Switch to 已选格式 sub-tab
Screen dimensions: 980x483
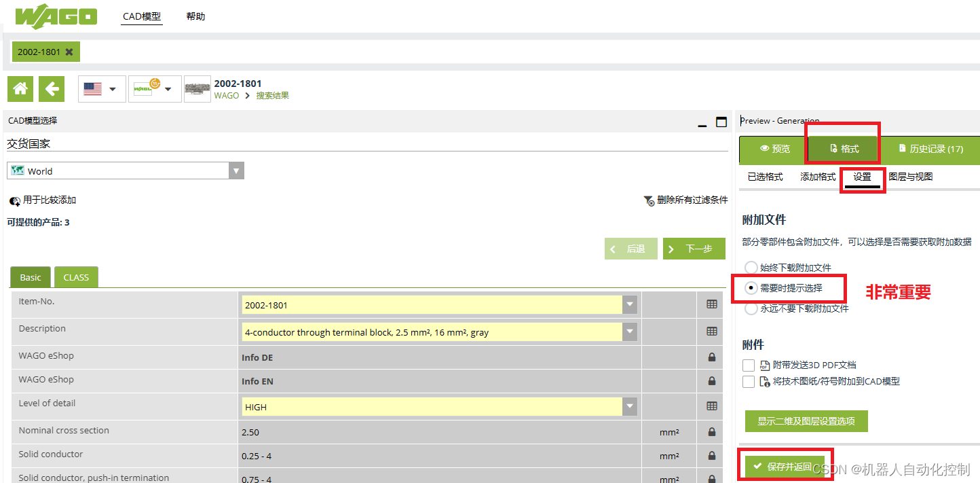point(765,177)
